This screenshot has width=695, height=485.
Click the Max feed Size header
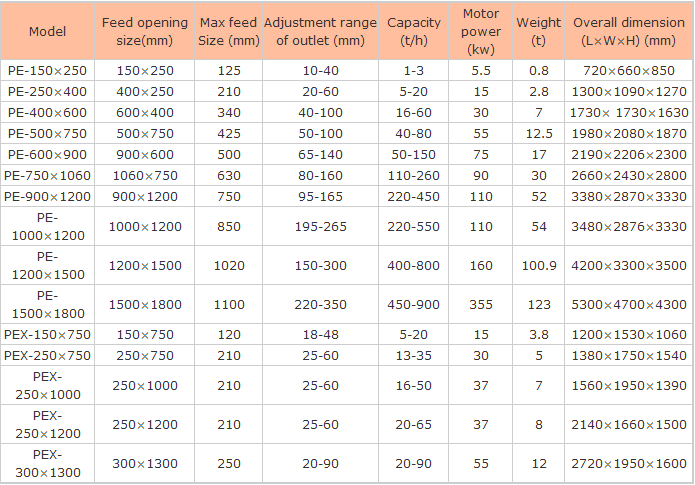[229, 31]
